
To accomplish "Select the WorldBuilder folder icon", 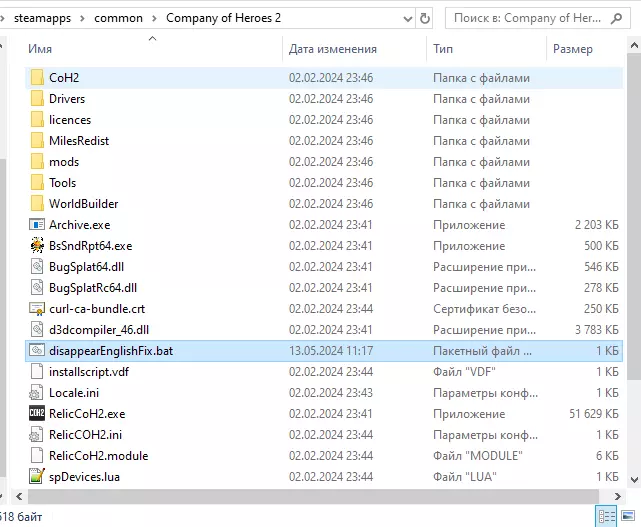I will 37,204.
